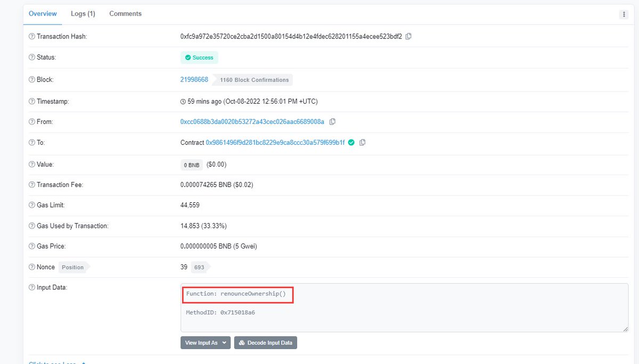Image resolution: width=639 pixels, height=364 pixels.
Task: Click the help icon next to Nonce
Action: click(31, 267)
